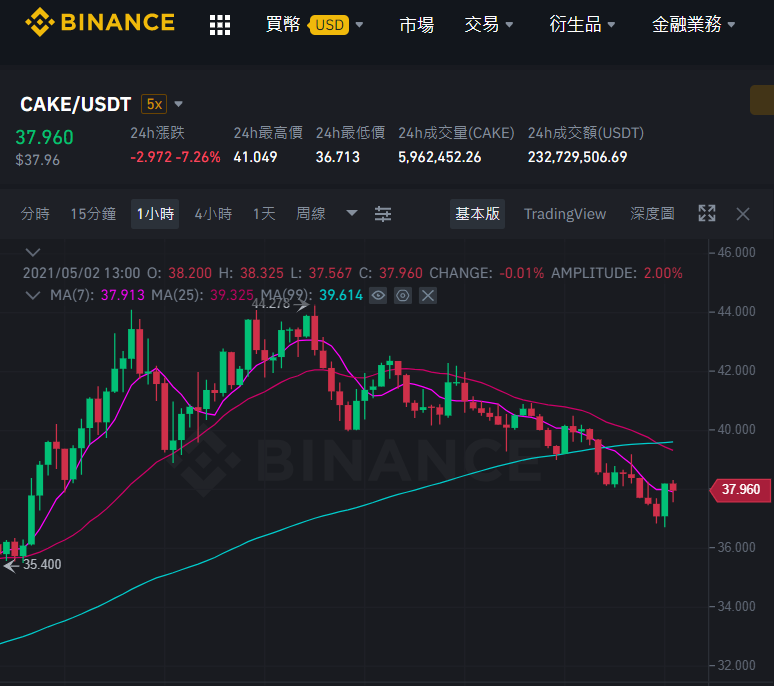Toggle MA indicator visibility eye icon

pyautogui.click(x=378, y=296)
